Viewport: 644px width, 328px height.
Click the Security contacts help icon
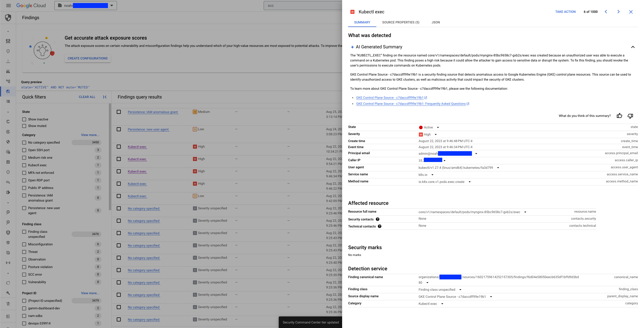(378, 219)
